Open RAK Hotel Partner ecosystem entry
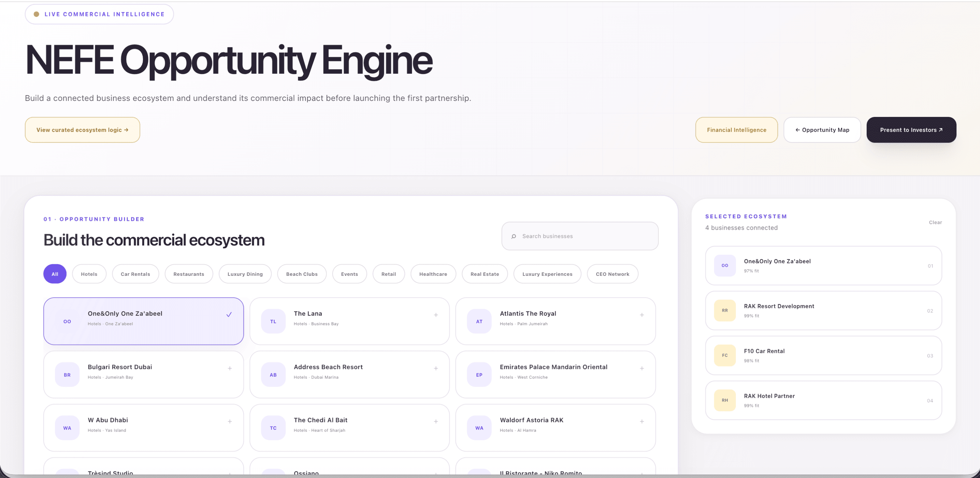Viewport: 980px width, 478px height. pyautogui.click(x=823, y=400)
